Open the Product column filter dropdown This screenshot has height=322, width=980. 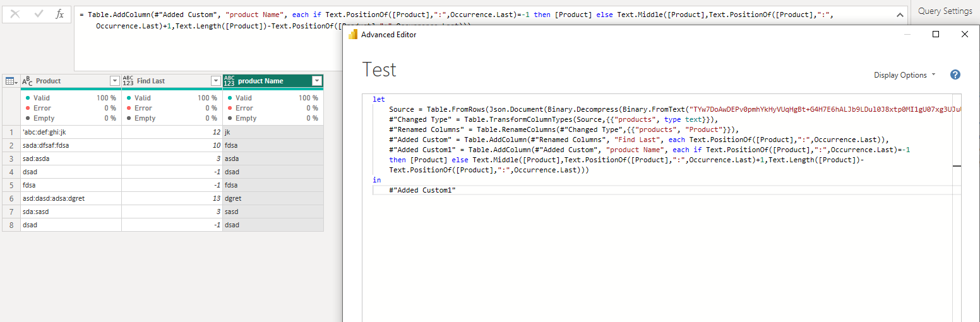[x=114, y=81]
